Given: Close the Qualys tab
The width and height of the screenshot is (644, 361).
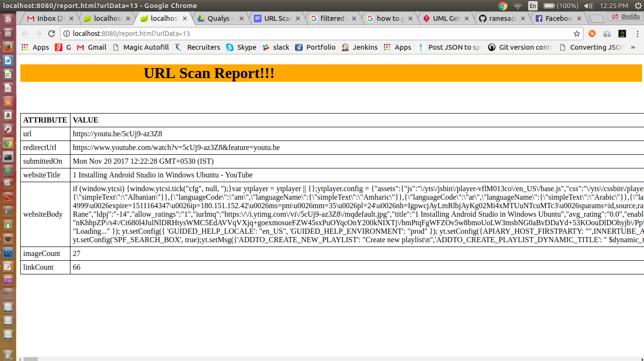Looking at the screenshot, I should coord(242,18).
